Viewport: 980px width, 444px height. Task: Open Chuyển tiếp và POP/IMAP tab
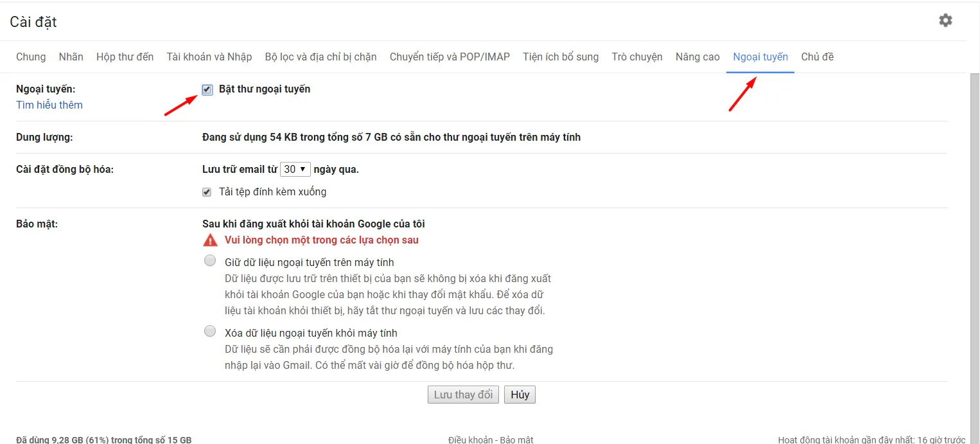click(450, 57)
